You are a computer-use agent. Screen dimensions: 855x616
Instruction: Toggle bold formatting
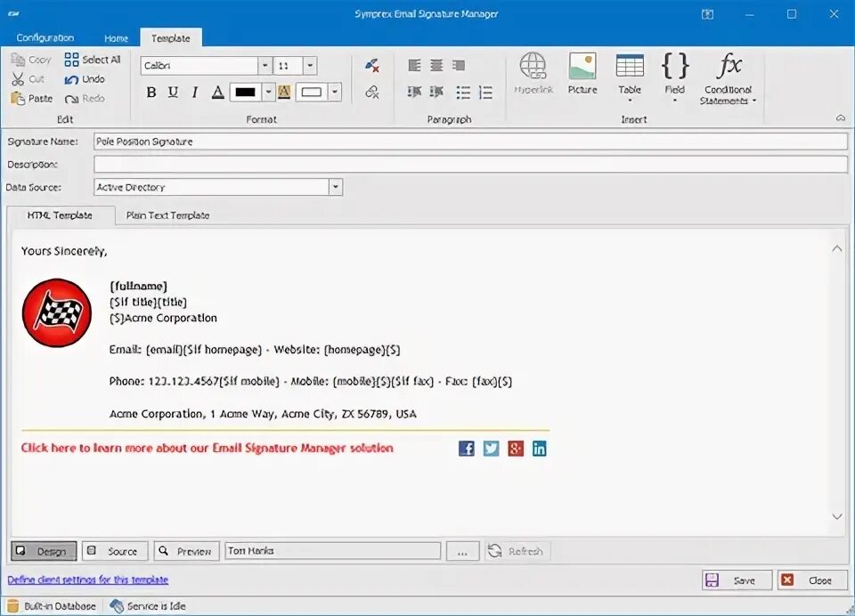151,92
